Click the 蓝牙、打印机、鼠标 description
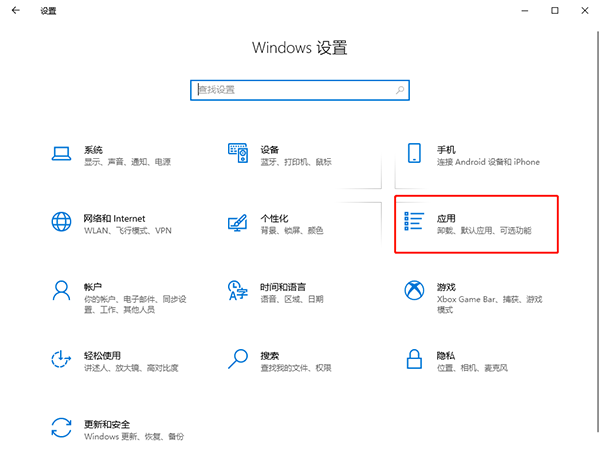 296,162
